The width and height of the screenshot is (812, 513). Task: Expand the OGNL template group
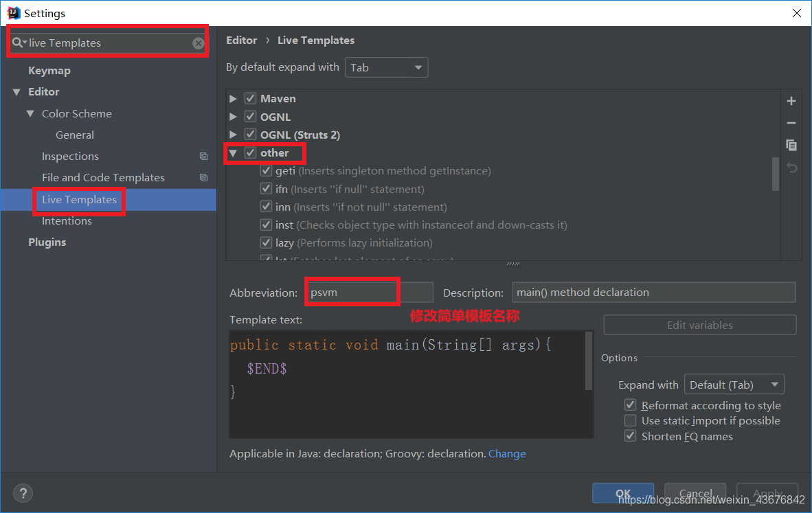(x=233, y=117)
